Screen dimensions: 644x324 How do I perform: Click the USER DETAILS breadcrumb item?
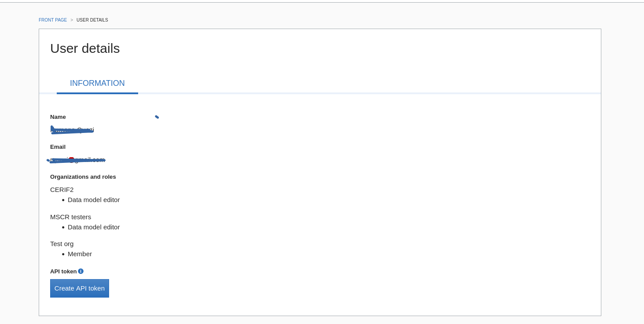92,20
